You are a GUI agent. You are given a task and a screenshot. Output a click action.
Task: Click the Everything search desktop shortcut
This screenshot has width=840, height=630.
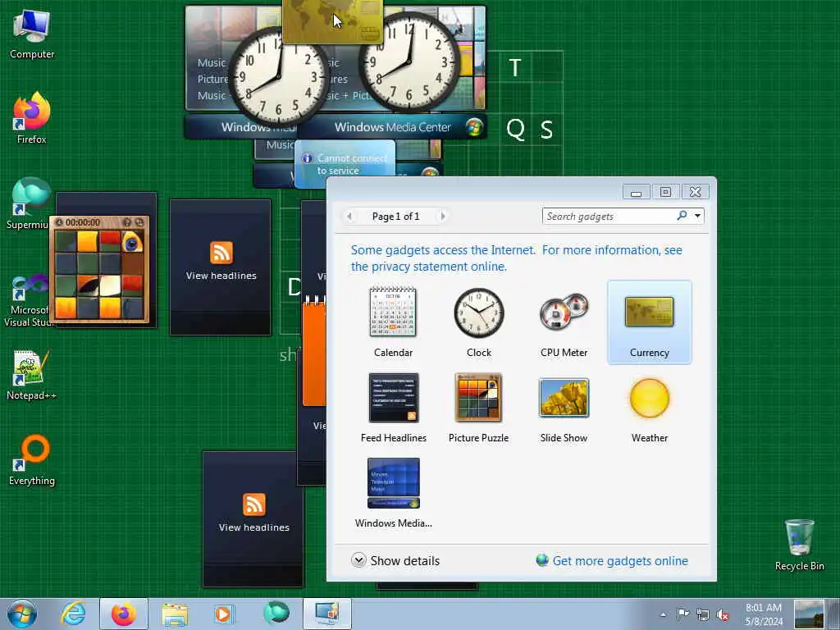click(x=32, y=460)
